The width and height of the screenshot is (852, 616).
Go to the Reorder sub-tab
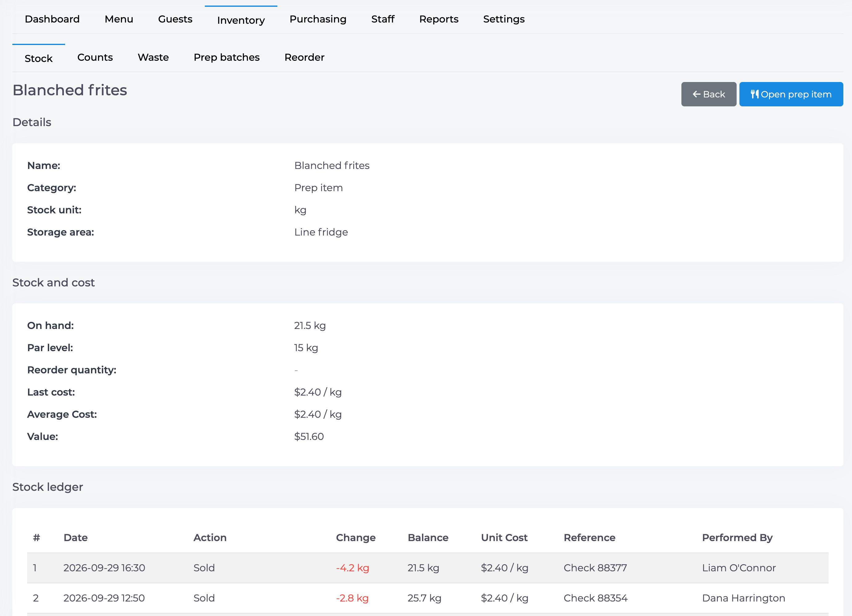point(304,57)
